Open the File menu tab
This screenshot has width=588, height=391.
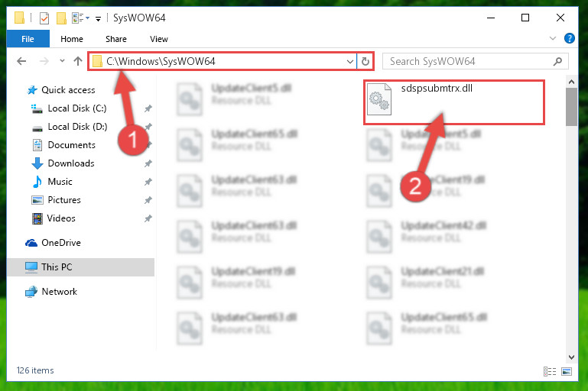coord(28,39)
